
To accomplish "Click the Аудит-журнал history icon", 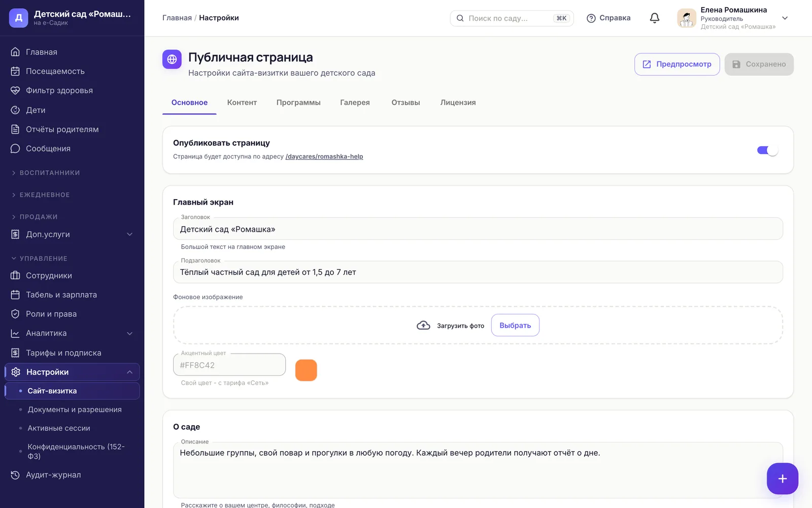I will point(15,475).
